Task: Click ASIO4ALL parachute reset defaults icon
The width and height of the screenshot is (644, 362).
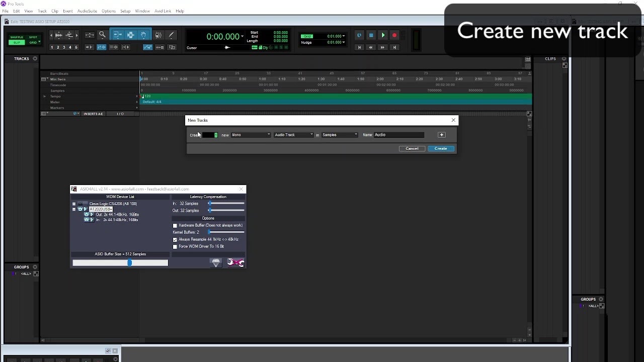Action: tap(216, 262)
